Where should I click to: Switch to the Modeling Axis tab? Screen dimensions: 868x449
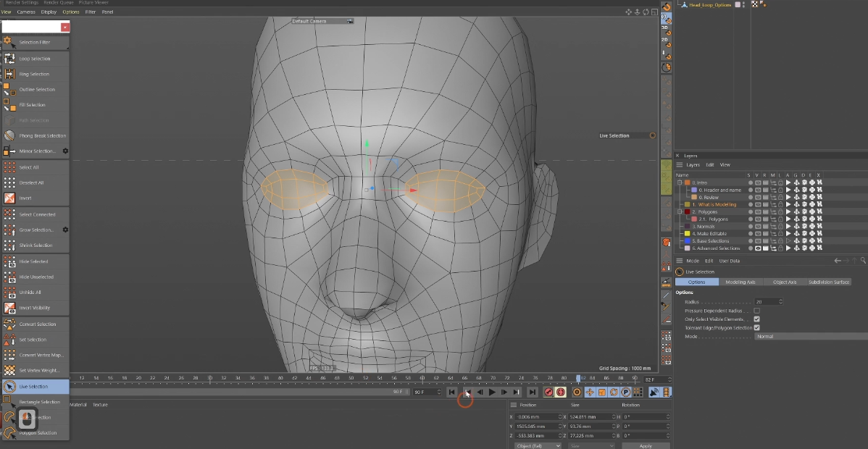[x=740, y=282]
